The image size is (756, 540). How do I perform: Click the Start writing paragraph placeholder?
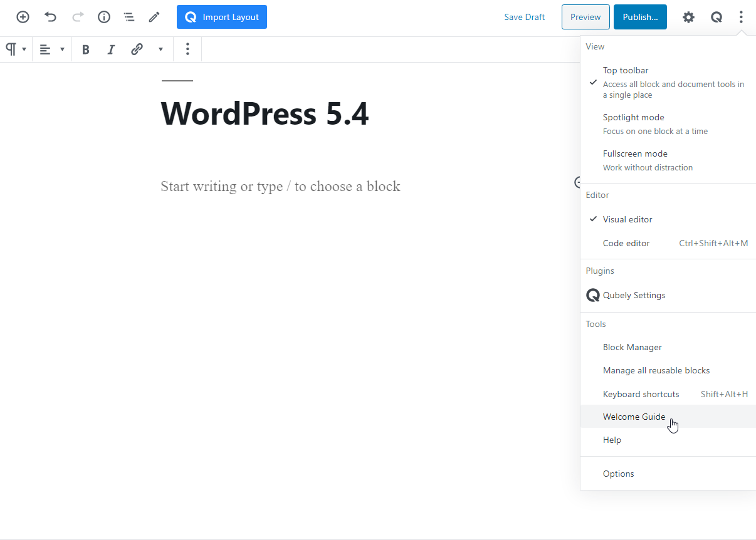point(280,186)
